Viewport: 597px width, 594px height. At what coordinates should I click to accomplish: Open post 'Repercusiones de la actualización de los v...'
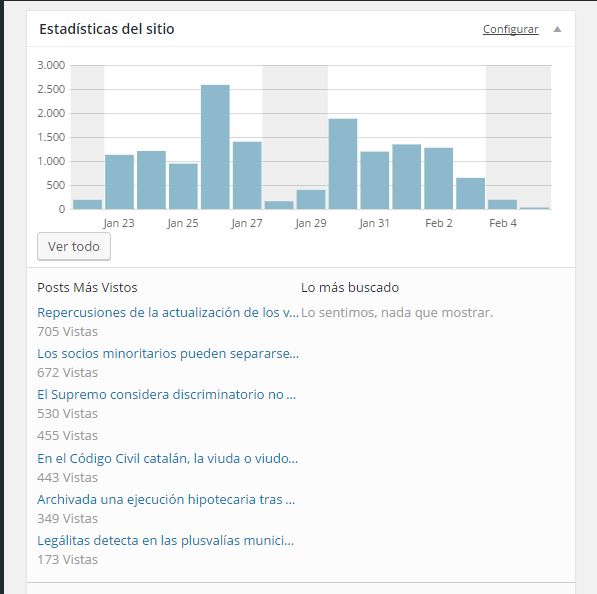[x=168, y=313]
